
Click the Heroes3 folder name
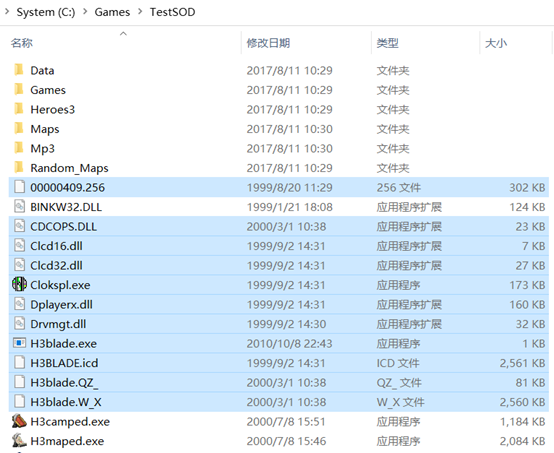point(53,110)
